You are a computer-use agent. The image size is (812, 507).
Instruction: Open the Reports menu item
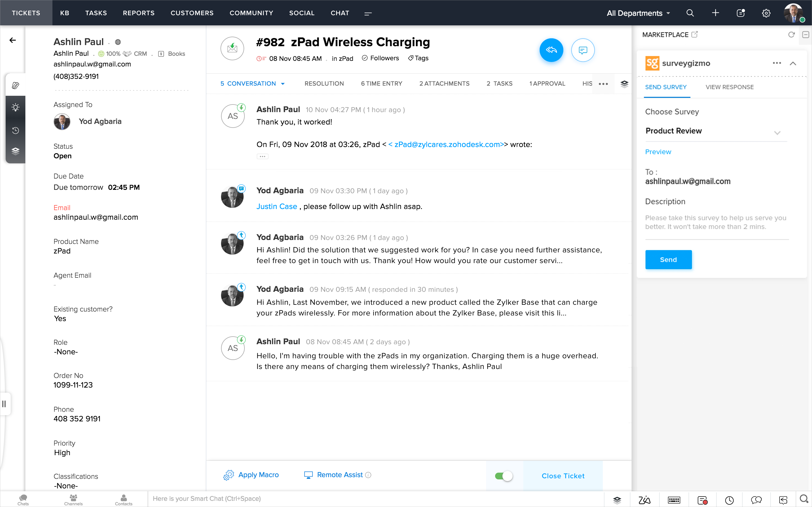[139, 13]
